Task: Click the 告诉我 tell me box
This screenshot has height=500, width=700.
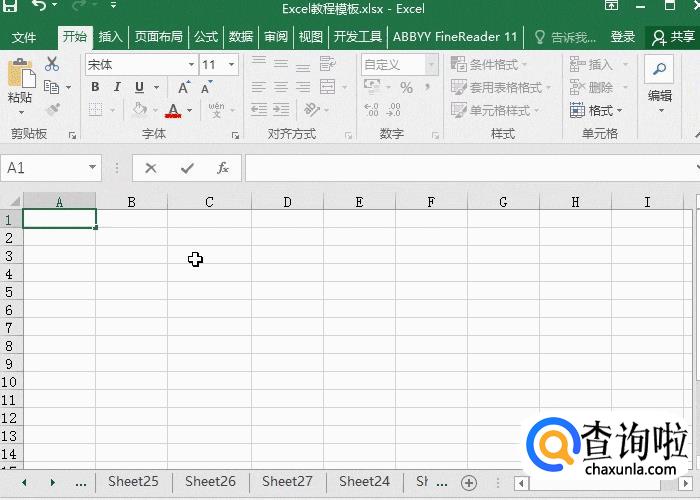Action: coord(565,37)
